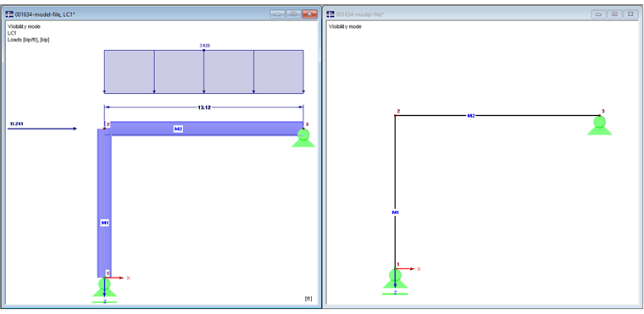Image resolution: width=644 pixels, height=314 pixels.
Task: Click the support symbol at node 3, right window
Action: (600, 125)
